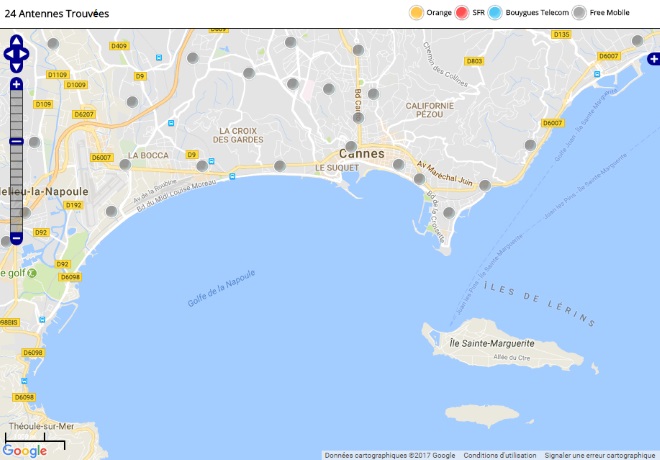Pan the map up with the arrow
Viewport: 660px width, 460px height.
pyautogui.click(x=16, y=41)
